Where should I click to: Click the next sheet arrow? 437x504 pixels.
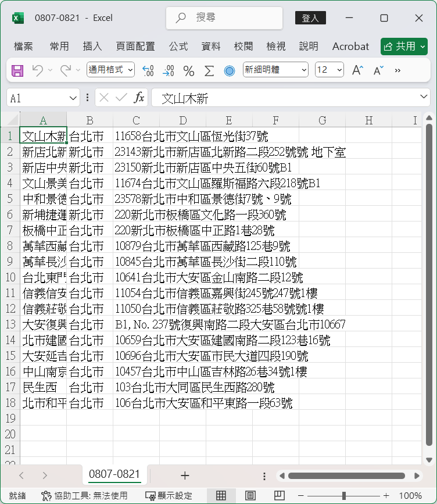pyautogui.click(x=45, y=476)
